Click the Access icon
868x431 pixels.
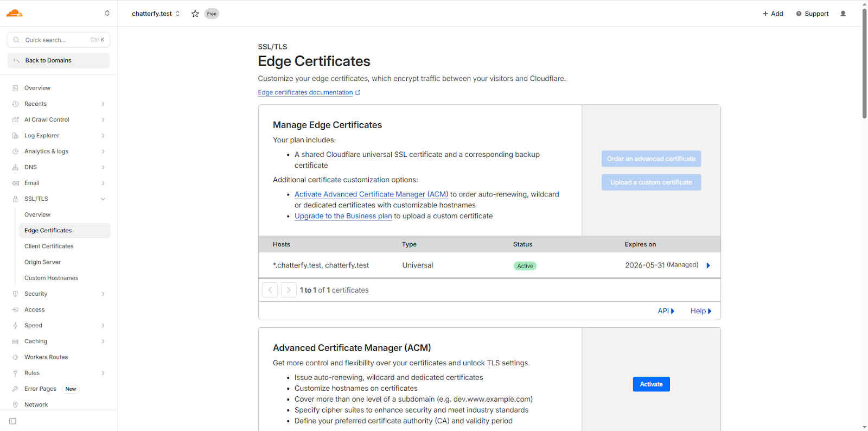click(15, 309)
